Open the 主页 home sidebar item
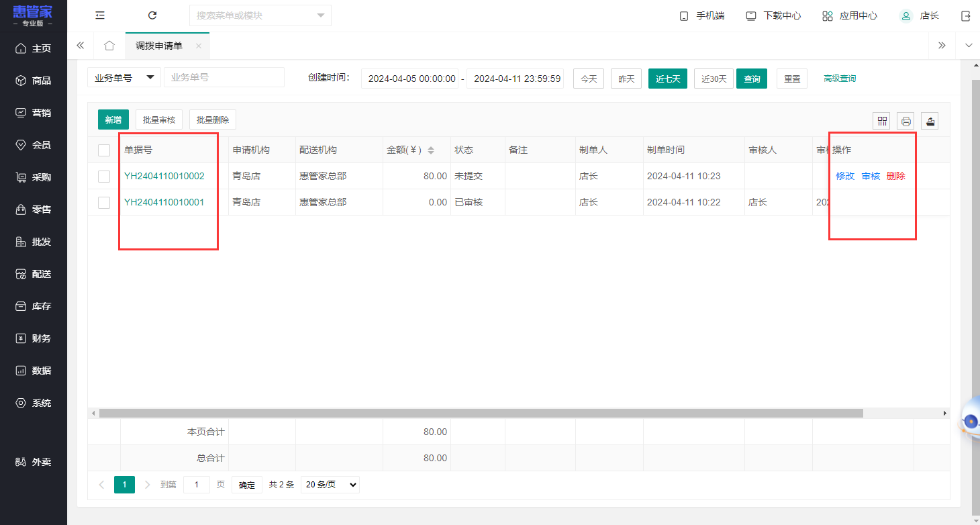 (34, 48)
